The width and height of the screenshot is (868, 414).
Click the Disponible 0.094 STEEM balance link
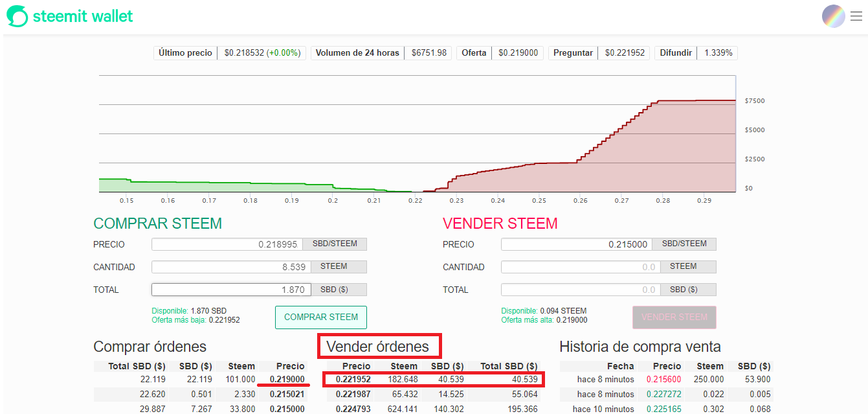(x=544, y=311)
